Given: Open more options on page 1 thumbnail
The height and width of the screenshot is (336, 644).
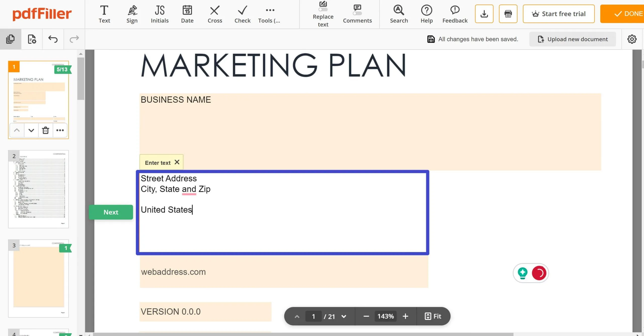Looking at the screenshot, I should [x=60, y=130].
